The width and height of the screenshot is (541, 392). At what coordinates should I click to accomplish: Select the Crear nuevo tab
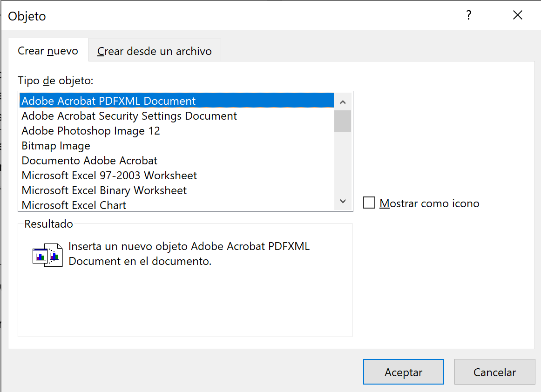point(48,51)
